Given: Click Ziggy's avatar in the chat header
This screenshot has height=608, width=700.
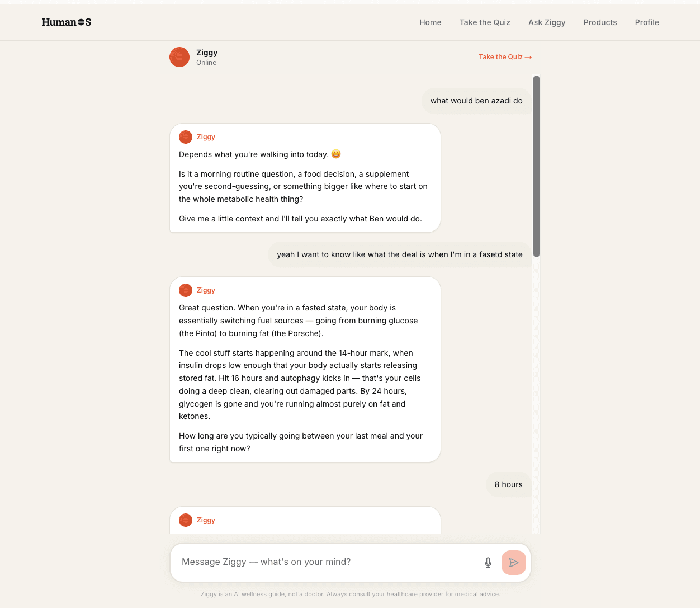Looking at the screenshot, I should pos(179,57).
